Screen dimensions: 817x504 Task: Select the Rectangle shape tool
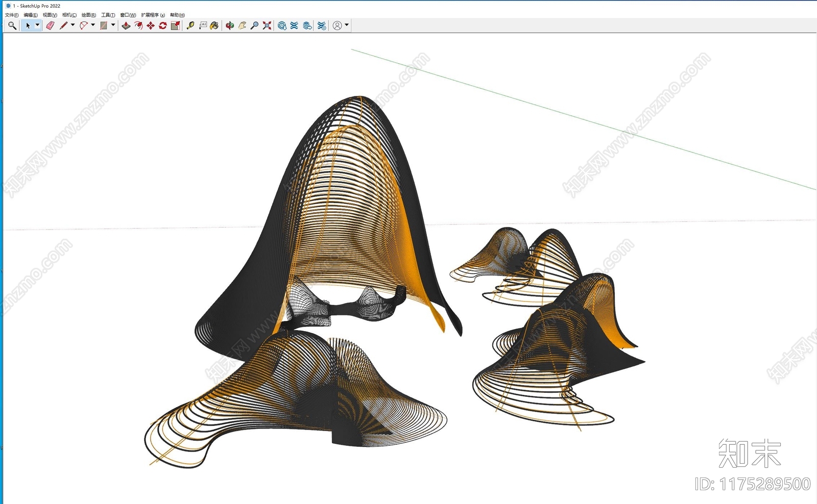(104, 25)
